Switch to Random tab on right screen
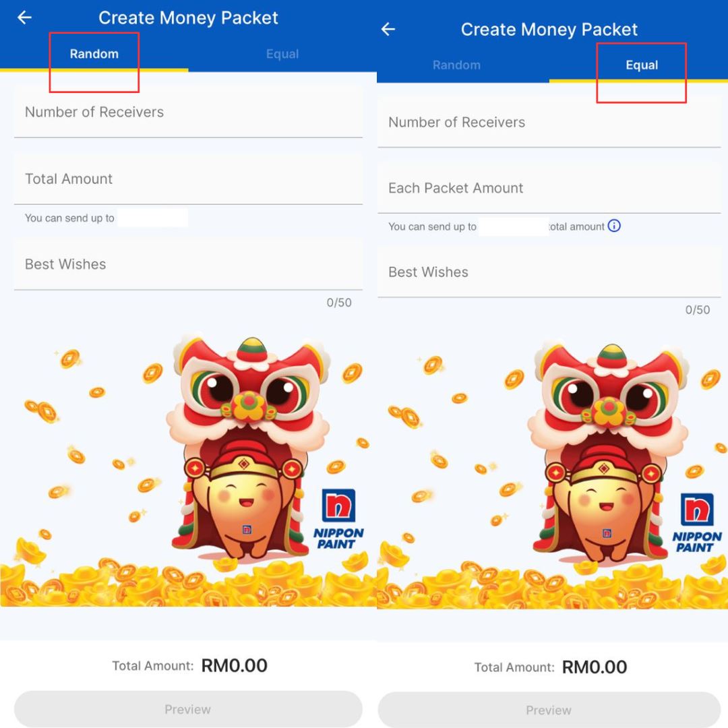728x728 pixels. (456, 65)
